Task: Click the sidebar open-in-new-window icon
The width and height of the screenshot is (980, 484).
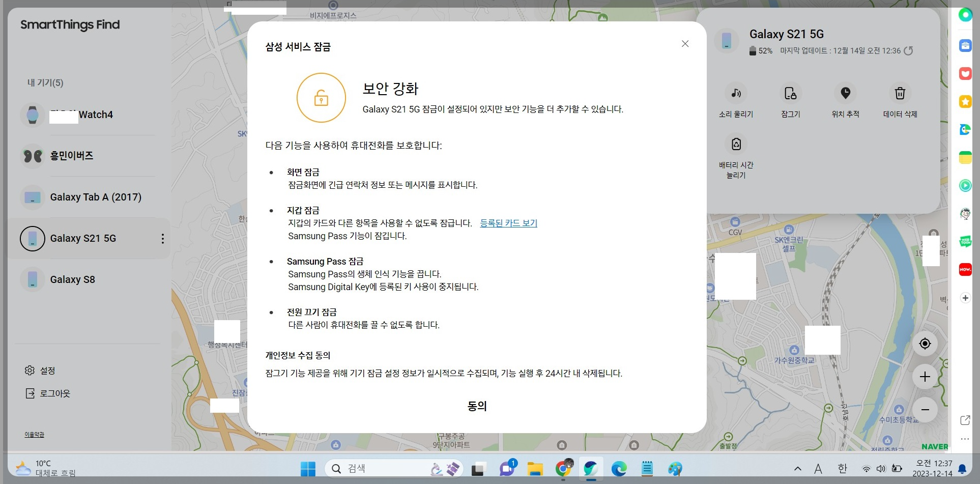Action: tap(965, 420)
